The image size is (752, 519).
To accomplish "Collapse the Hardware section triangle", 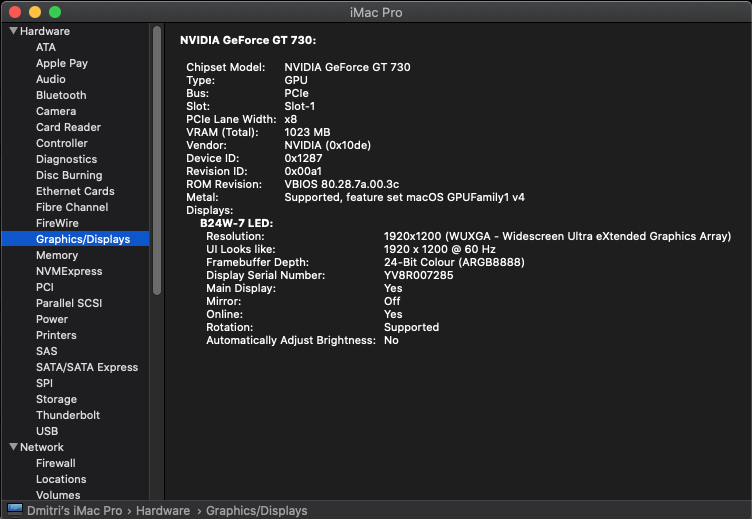I will 13,31.
